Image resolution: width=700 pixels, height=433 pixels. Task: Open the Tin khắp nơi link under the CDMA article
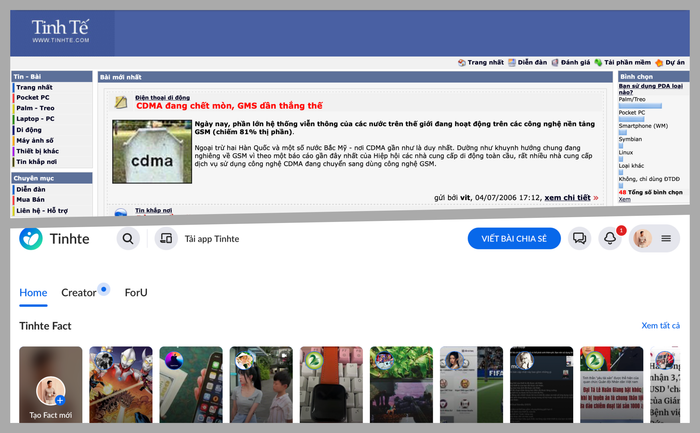pos(154,210)
